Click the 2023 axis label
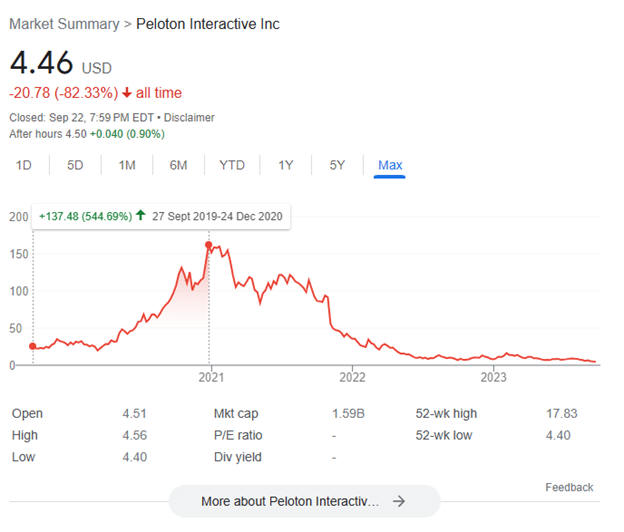Viewport: 624px width, 532px height. 493,377
